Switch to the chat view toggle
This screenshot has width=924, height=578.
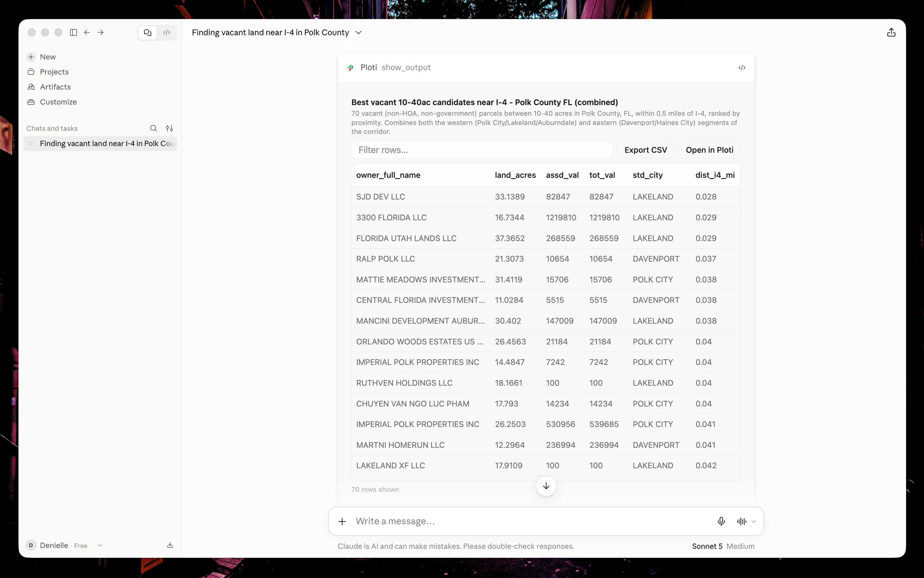tap(148, 33)
